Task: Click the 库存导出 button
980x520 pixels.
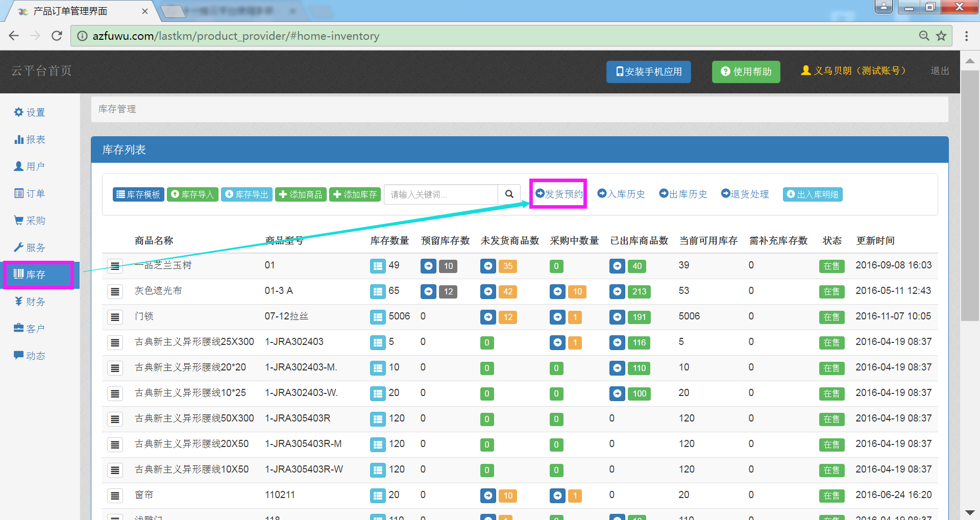Action: click(x=247, y=194)
